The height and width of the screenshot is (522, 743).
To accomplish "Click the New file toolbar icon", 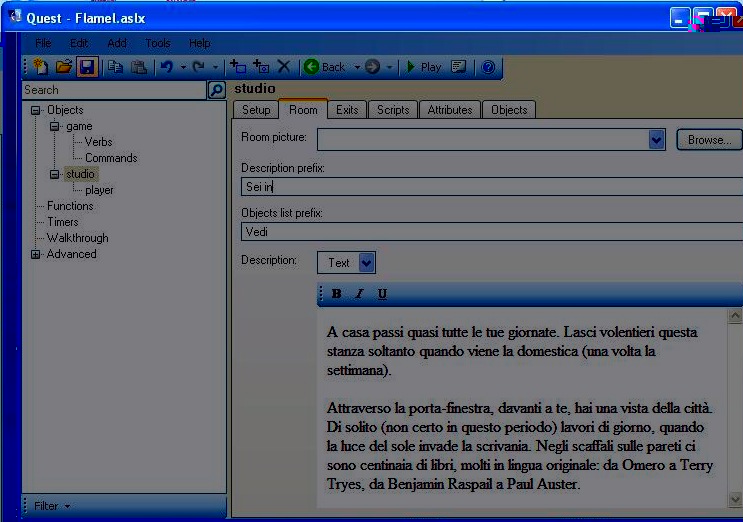I will pyautogui.click(x=41, y=67).
